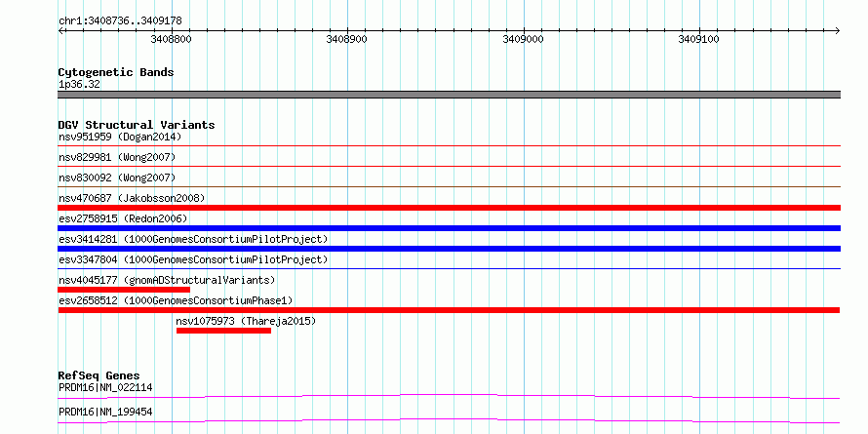Click the red nsv1075973 variant bar
Image resolution: width=868 pixels, height=434 pixels.
point(223,331)
